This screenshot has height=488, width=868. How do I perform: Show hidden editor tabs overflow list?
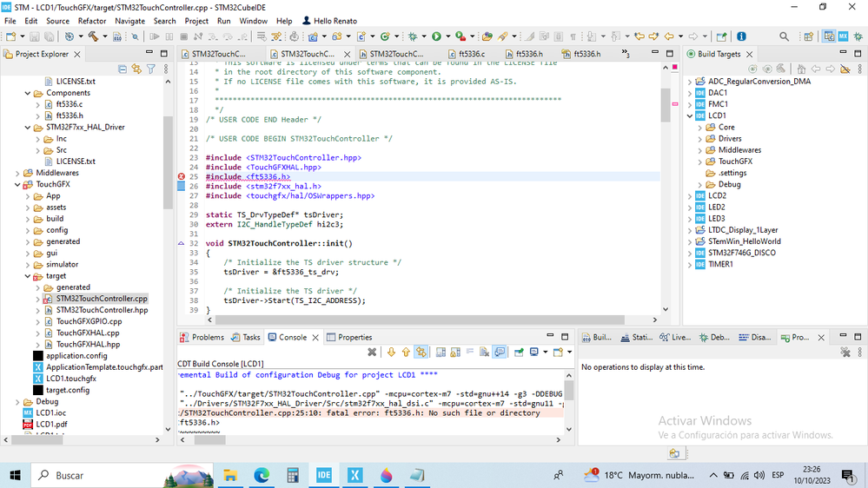626,53
